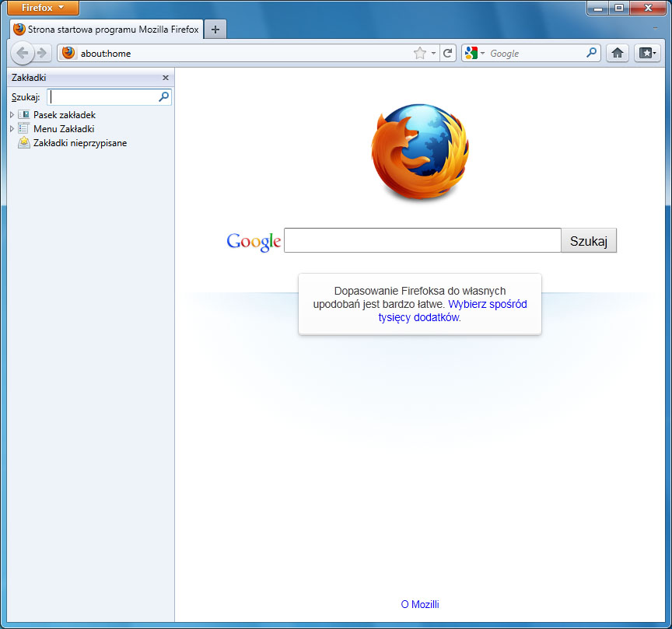Click the Zakładki nieprzypisane star folder icon
Image resolution: width=672 pixels, height=629 pixels.
24,143
